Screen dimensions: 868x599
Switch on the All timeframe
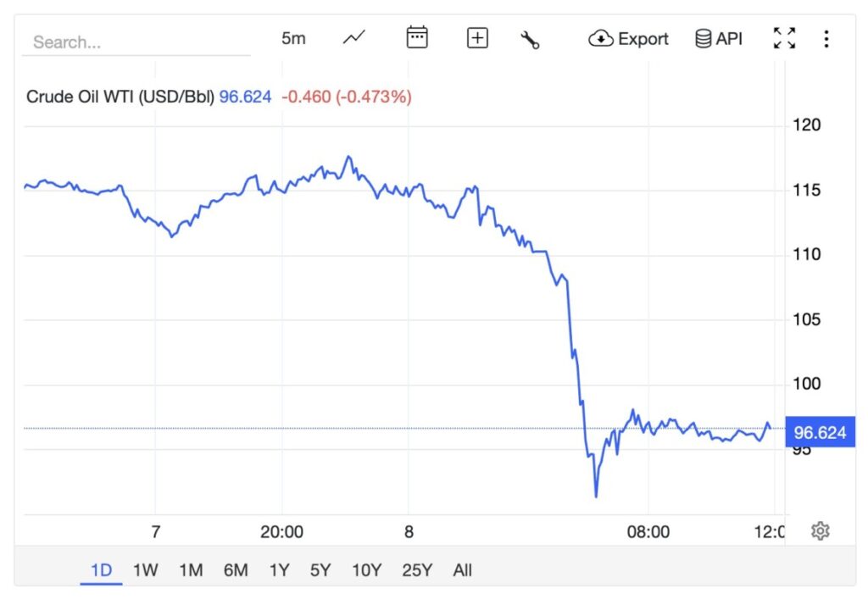(x=462, y=570)
